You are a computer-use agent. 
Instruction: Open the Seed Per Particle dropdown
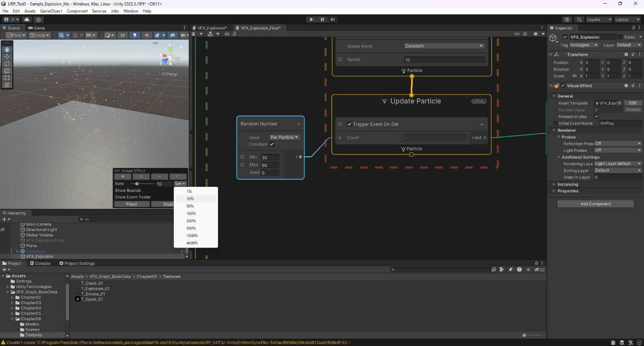click(285, 137)
